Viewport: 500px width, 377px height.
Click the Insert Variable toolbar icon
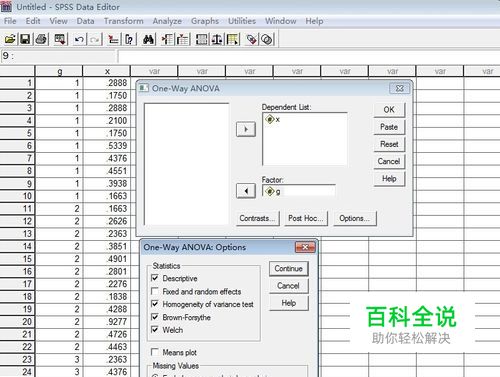tap(183, 39)
